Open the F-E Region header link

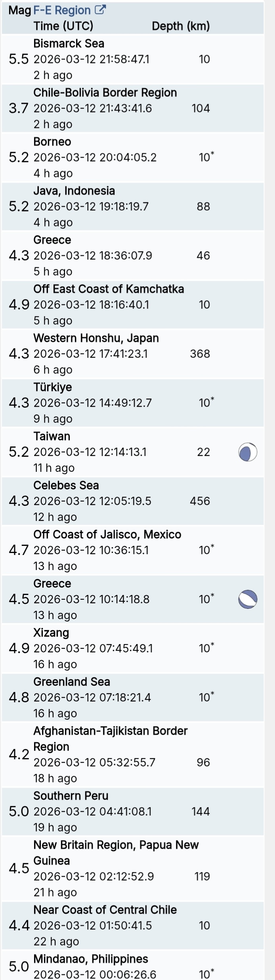coord(62,10)
